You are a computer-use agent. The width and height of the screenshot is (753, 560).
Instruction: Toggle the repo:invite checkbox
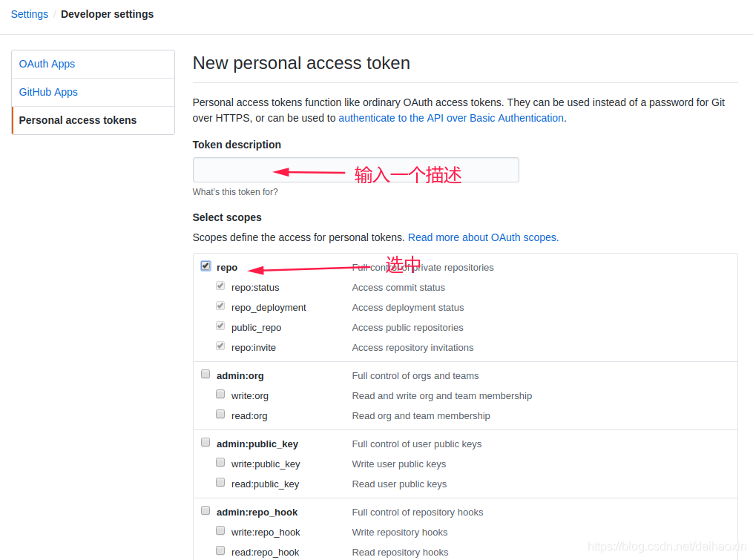click(220, 346)
